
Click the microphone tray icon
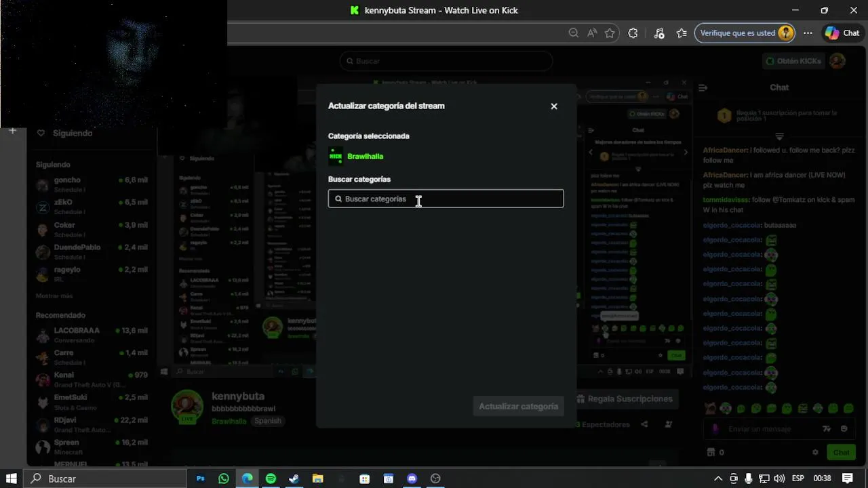point(748,479)
